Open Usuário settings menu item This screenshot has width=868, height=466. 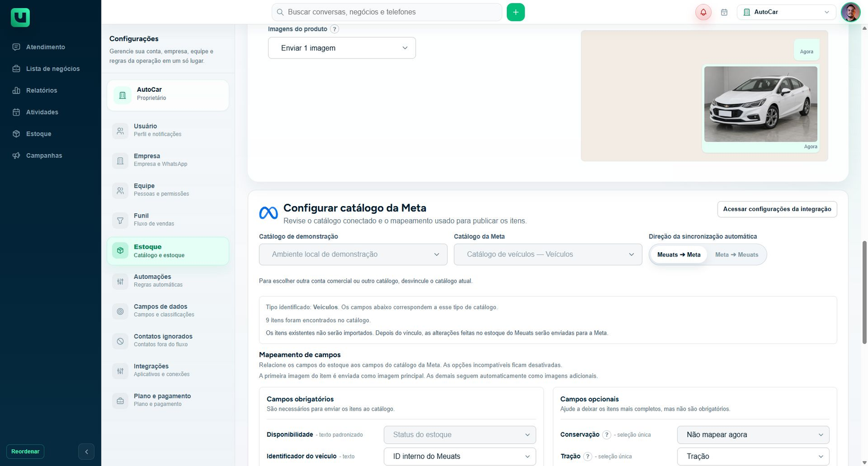pyautogui.click(x=168, y=130)
